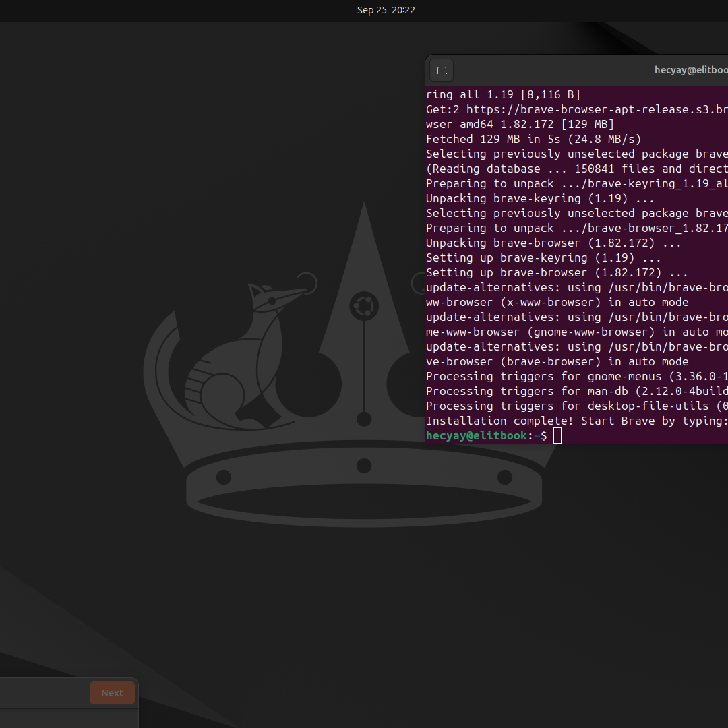Click the "wser amd64 1.82.172 [129 MB]" line

[520, 124]
